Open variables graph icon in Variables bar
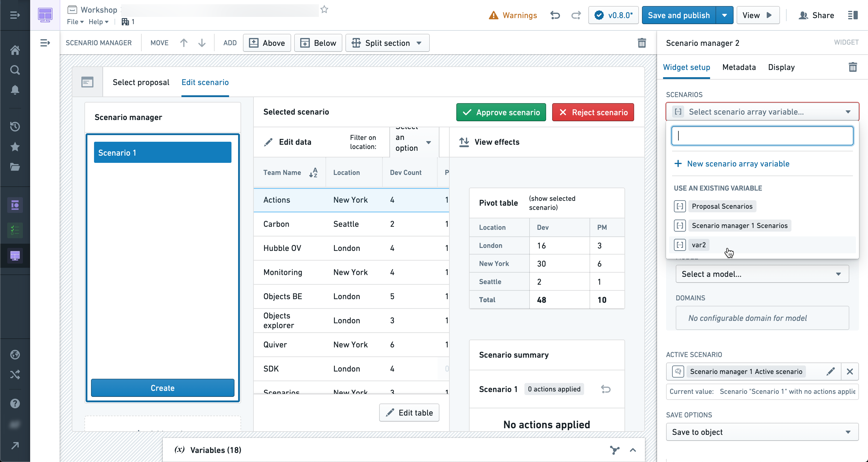 (615, 450)
